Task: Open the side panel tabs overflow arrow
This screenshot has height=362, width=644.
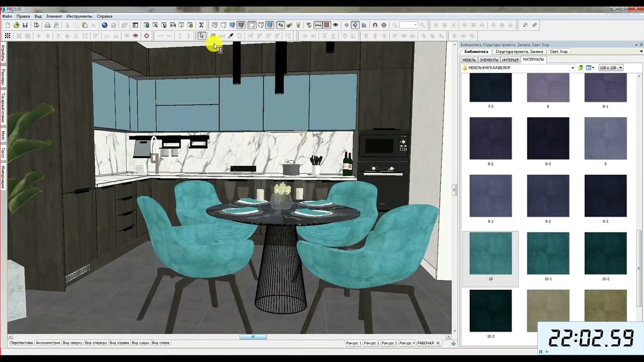Action: [641, 51]
